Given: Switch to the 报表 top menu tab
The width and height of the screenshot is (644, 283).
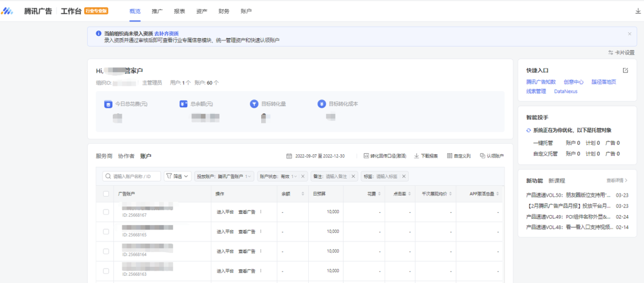Looking at the screenshot, I should (179, 11).
